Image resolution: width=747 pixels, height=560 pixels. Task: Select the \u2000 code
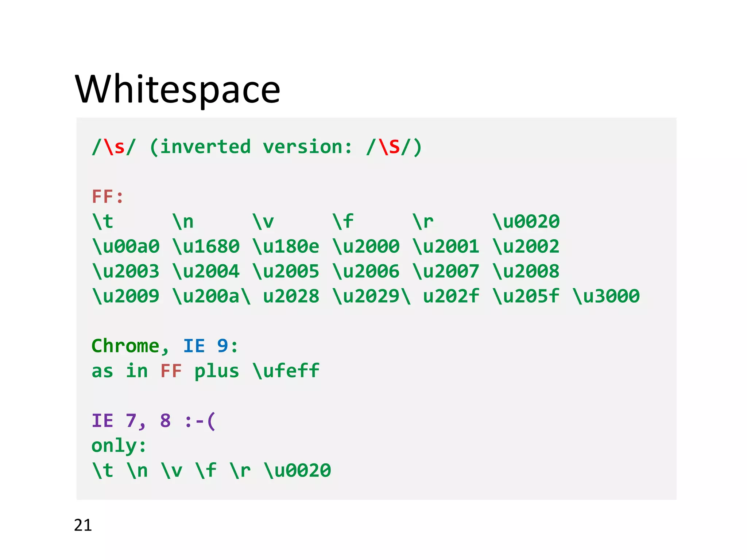tap(366, 246)
